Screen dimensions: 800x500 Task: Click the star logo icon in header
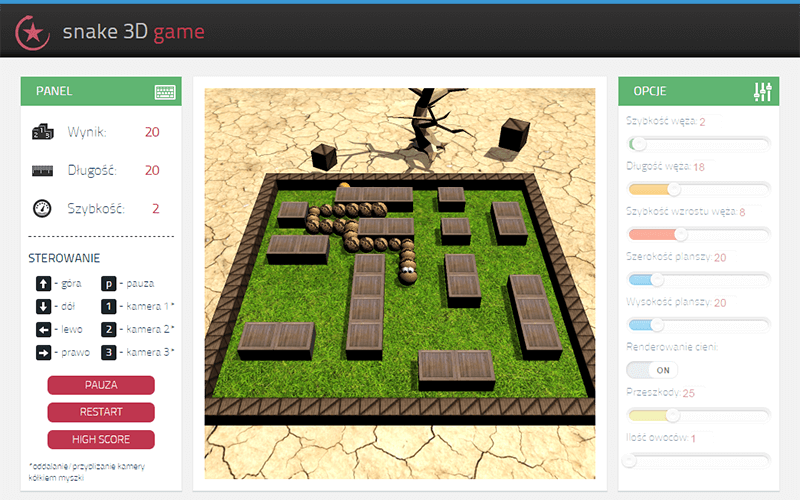click(33, 33)
